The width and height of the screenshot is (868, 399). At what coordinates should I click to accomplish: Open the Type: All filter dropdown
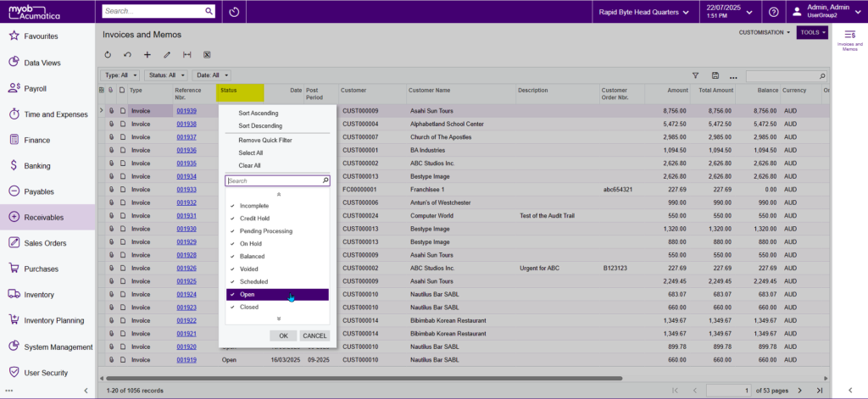click(x=120, y=75)
